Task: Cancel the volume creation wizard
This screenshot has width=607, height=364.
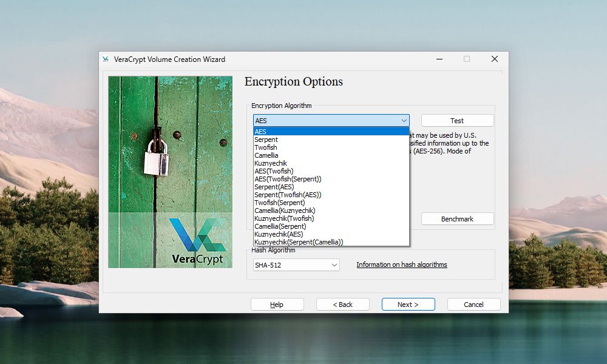Action: click(x=473, y=304)
